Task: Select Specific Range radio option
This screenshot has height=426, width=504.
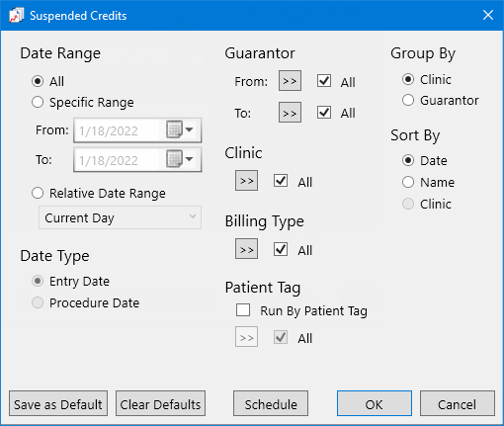Action: 38,102
